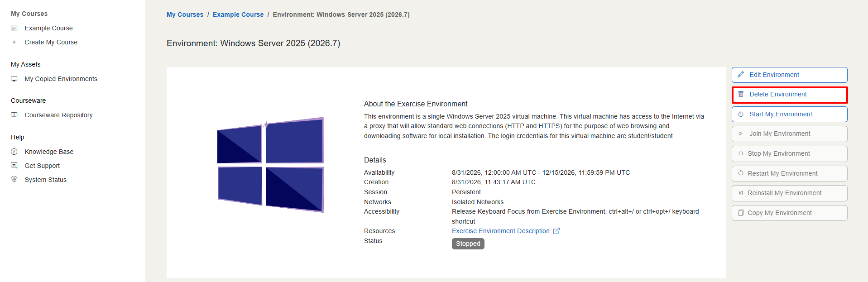Click the Delete Environment button
Viewport: 868px width, 282px height.
[x=789, y=95]
